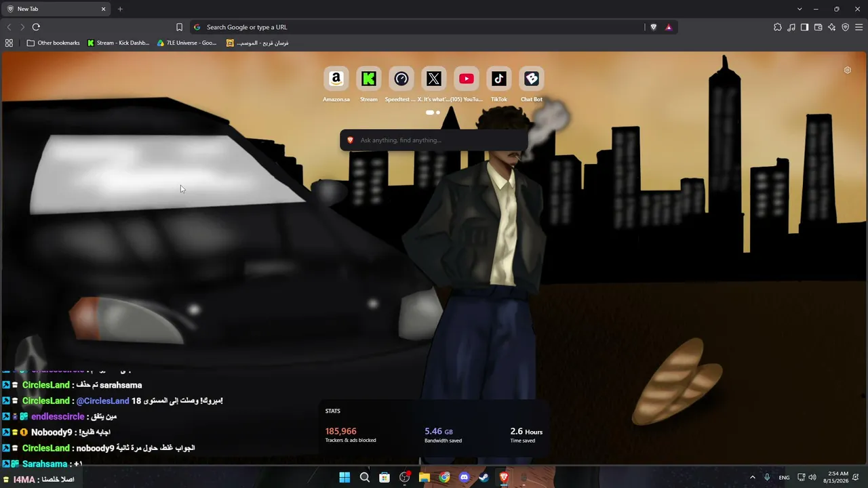The width and height of the screenshot is (868, 488).
Task: Open volume control in system tray
Action: pos(812,477)
